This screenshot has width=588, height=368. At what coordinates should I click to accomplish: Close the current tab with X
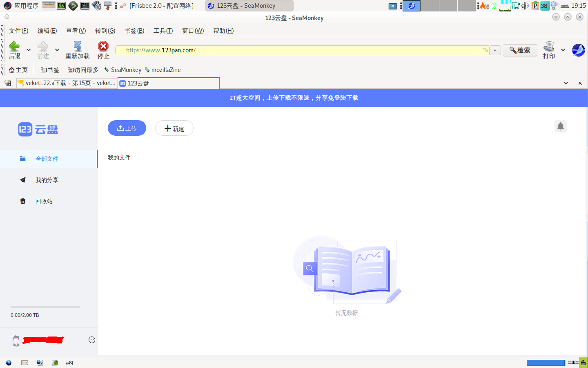tap(580, 83)
